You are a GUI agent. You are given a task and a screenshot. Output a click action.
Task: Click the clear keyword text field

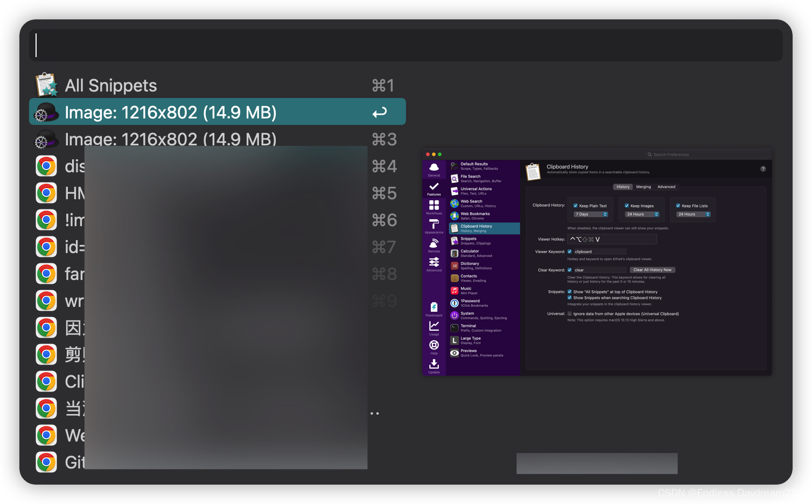tap(600, 270)
